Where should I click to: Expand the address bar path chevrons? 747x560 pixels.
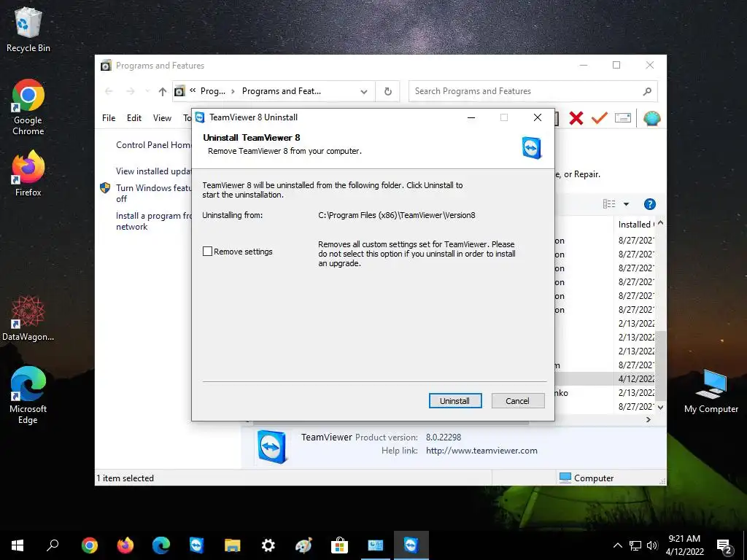[x=193, y=90]
